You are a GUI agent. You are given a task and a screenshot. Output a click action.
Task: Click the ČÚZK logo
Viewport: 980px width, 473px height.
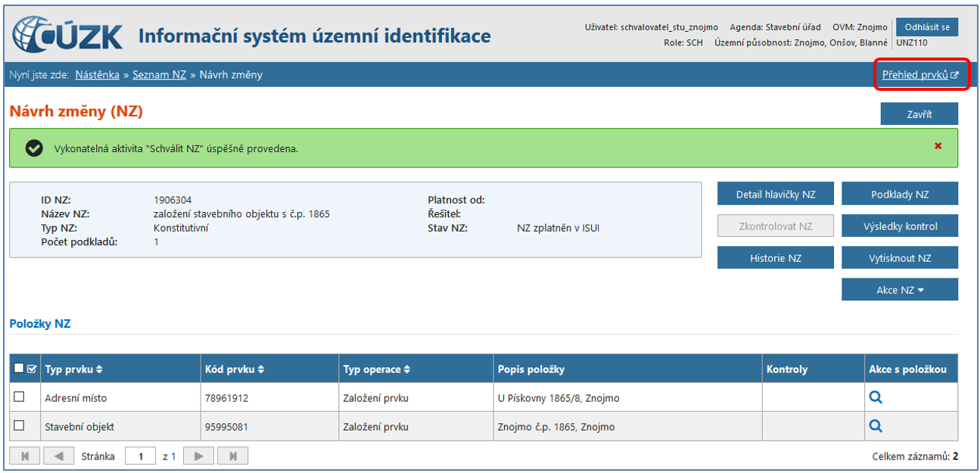click(x=67, y=36)
